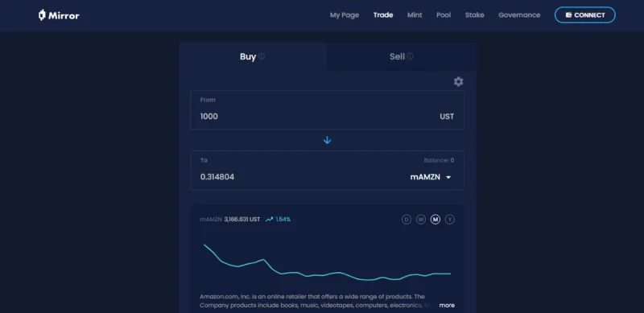Go to the Mint page
644x313 pixels.
[415, 15]
